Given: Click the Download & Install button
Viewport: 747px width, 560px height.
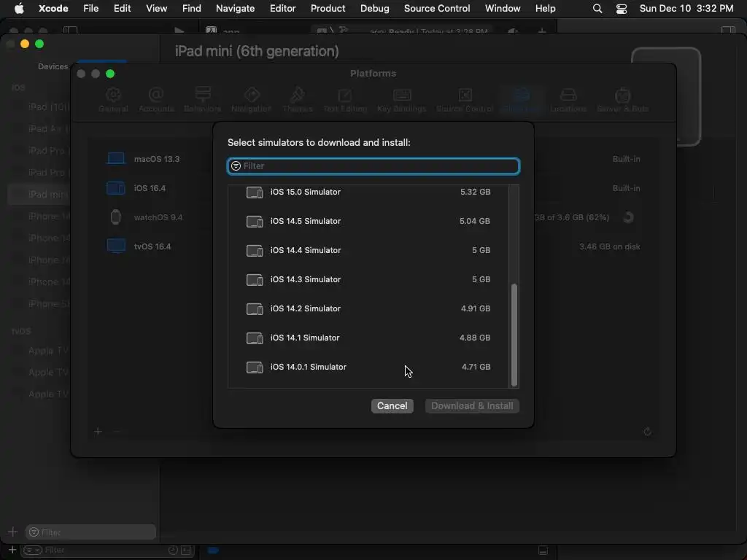Looking at the screenshot, I should (472, 405).
